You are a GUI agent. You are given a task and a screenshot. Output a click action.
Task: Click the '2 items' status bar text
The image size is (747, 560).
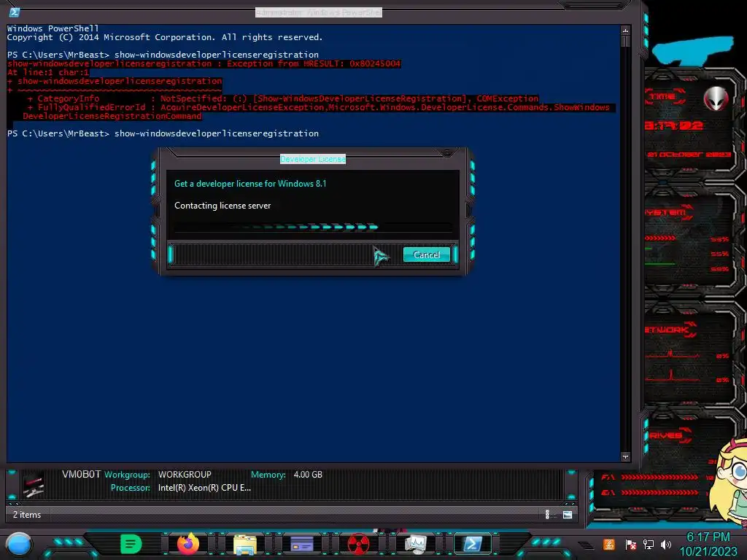click(27, 515)
